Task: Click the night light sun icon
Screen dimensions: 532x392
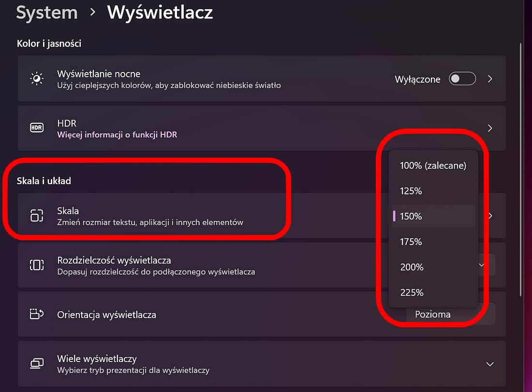Action: tap(37, 79)
